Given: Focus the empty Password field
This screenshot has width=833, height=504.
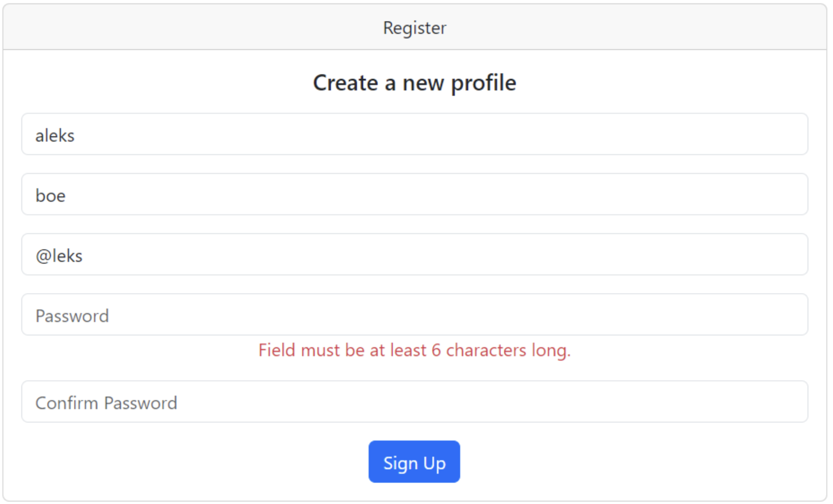Looking at the screenshot, I should (415, 315).
